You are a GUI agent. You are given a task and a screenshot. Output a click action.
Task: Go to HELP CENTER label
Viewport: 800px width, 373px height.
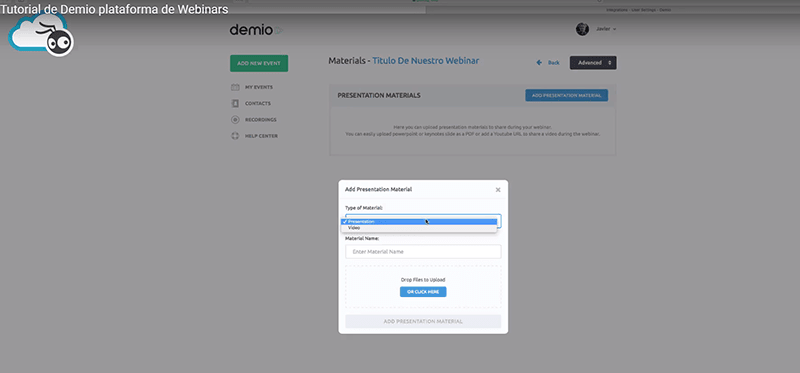click(261, 136)
